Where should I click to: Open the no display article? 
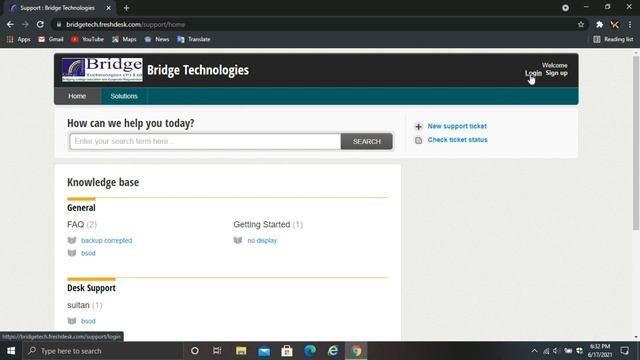click(262, 240)
